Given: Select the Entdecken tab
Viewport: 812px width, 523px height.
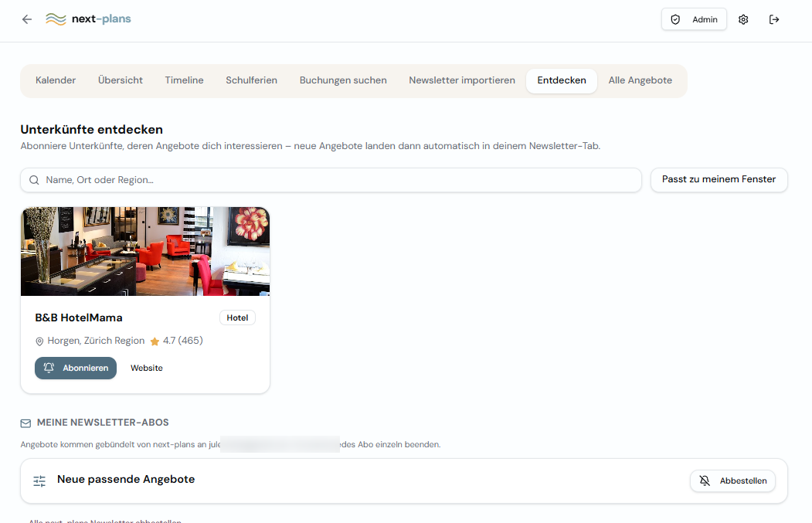Looking at the screenshot, I should (x=562, y=80).
